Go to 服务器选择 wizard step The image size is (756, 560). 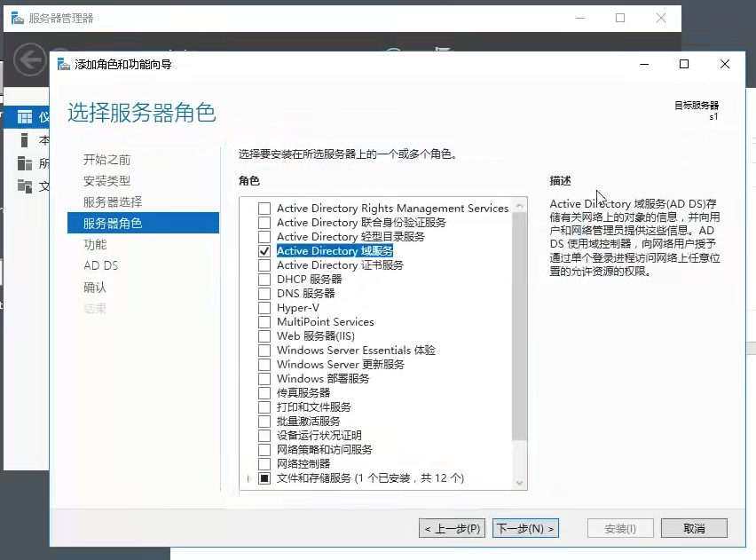tap(113, 202)
